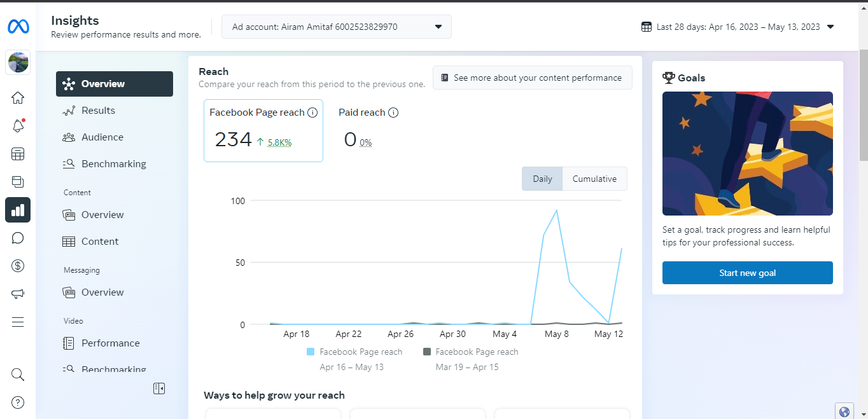Click the calendar icon by date range
868x419 pixels.
click(x=647, y=27)
